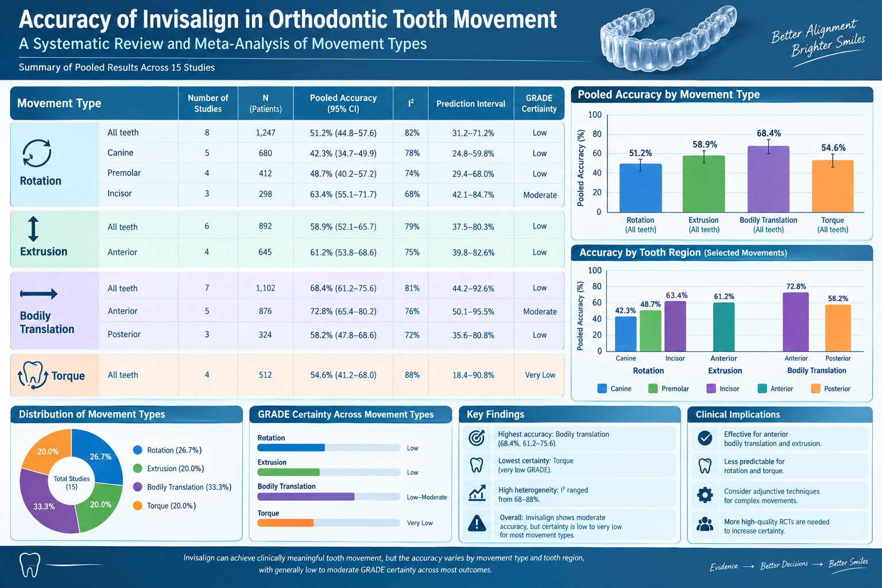The width and height of the screenshot is (882, 588).
Task: Click the Incisor purple legend swatch
Action: pos(711,389)
